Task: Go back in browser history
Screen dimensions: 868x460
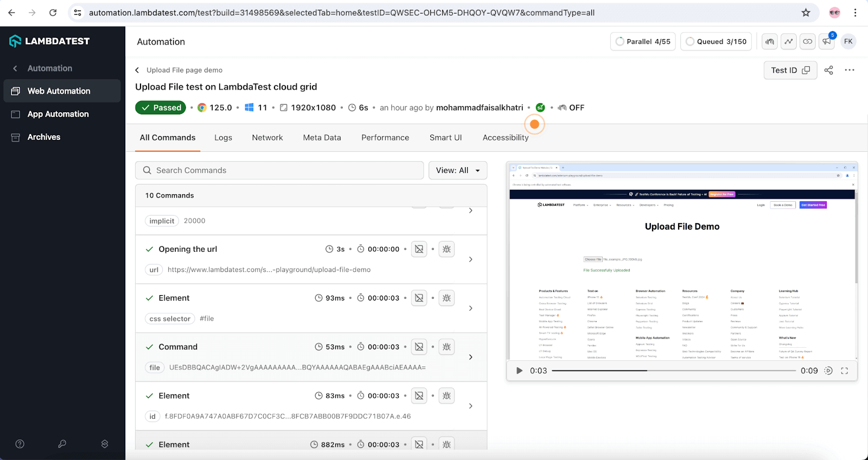Action: 11,12
